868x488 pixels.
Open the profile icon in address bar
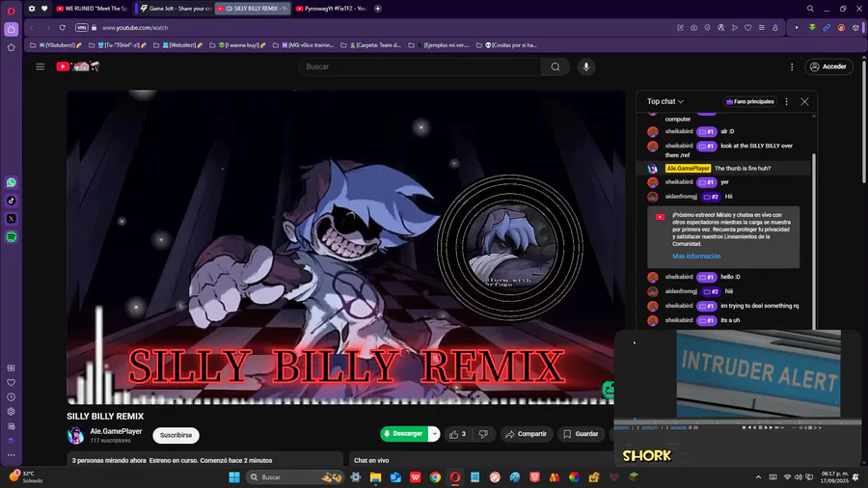pos(775,28)
